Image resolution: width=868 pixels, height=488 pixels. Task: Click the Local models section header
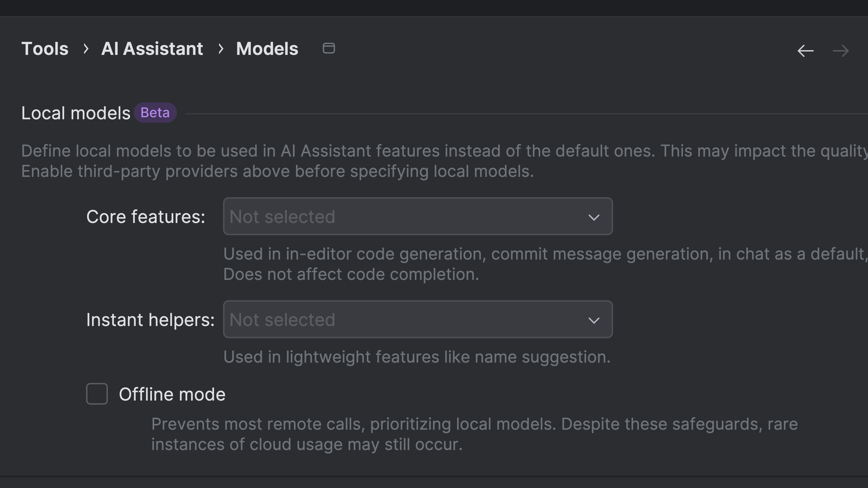[76, 113]
